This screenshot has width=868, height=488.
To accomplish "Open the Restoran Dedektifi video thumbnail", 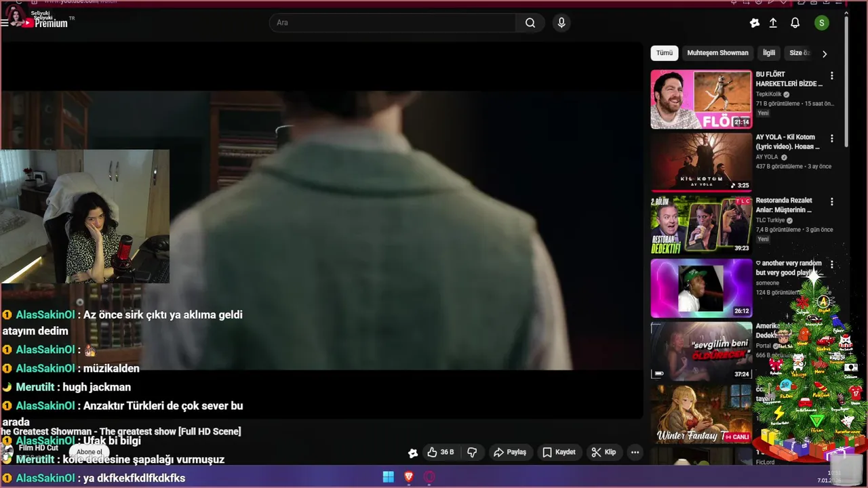I will coord(701,225).
